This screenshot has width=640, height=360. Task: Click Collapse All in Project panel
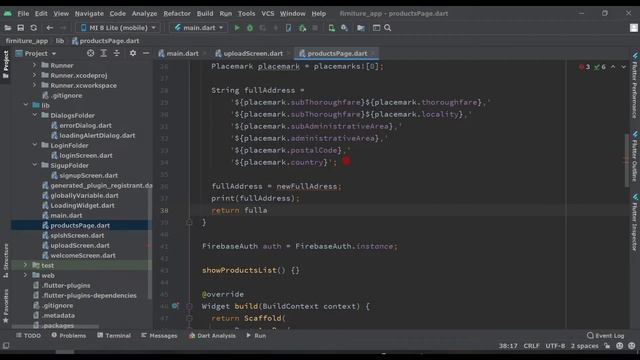pyautogui.click(x=117, y=53)
